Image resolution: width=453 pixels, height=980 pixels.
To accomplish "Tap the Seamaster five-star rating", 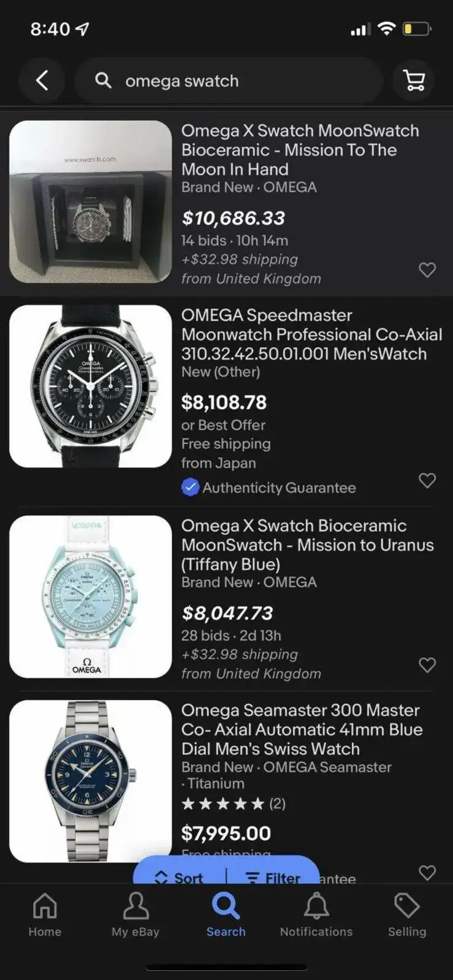I will pos(223,804).
